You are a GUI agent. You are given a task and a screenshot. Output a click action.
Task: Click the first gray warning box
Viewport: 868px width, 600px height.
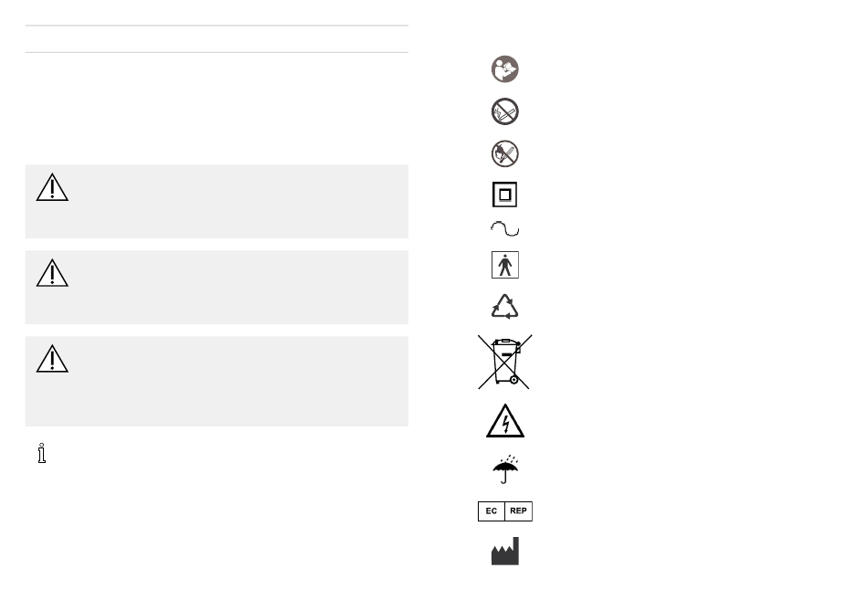click(217, 202)
